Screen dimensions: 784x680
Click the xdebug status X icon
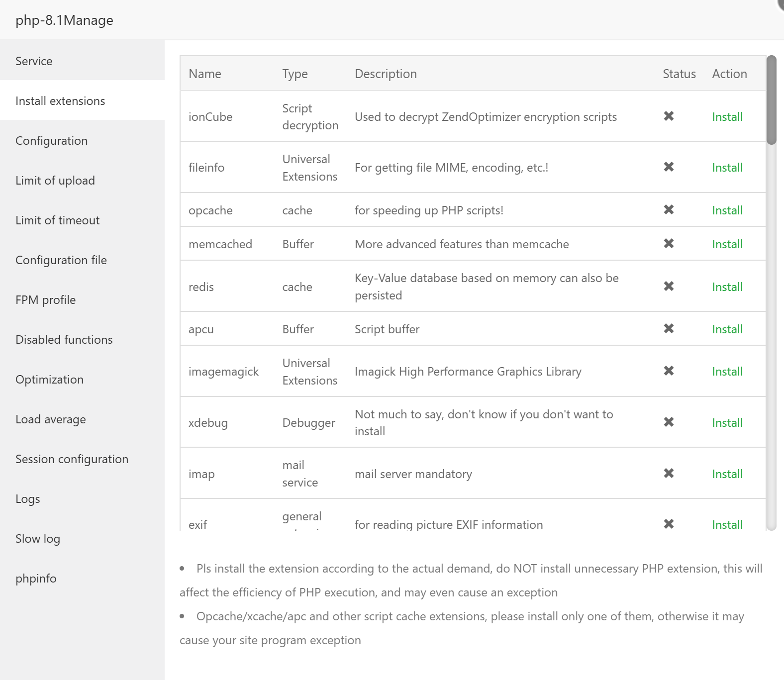(669, 422)
